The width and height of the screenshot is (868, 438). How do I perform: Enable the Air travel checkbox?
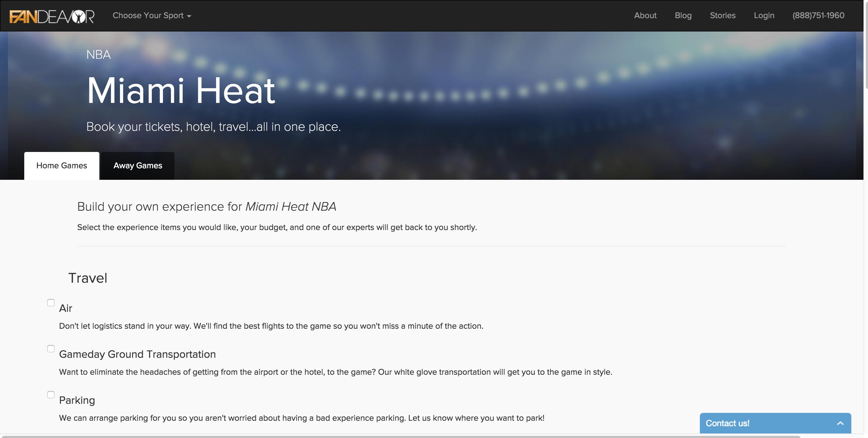(51, 303)
